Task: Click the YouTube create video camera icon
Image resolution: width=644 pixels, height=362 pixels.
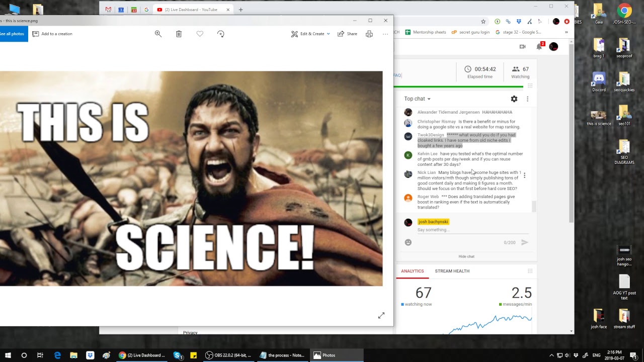Action: tap(522, 47)
